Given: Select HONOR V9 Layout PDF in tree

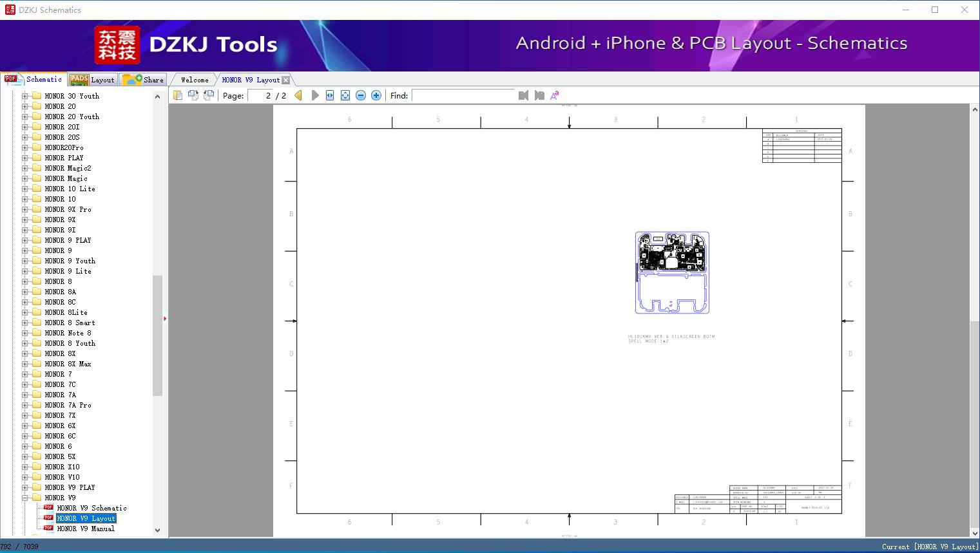Looking at the screenshot, I should pyautogui.click(x=86, y=518).
